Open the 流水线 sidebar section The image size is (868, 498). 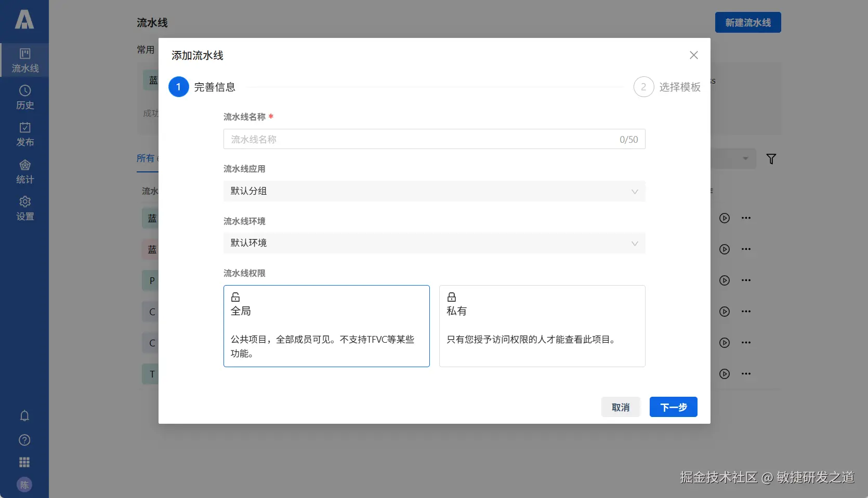24,60
